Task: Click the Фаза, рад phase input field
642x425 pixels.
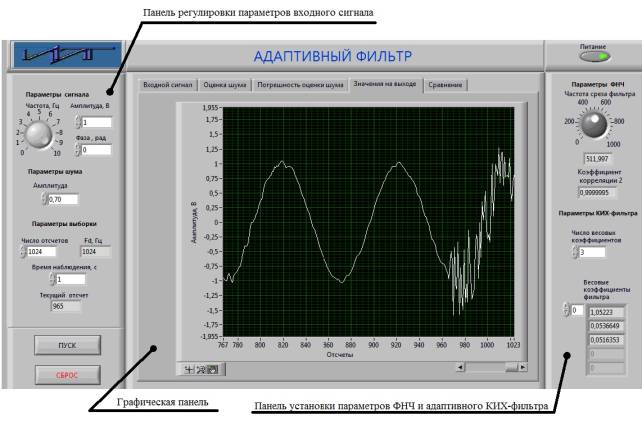Action: (x=97, y=150)
